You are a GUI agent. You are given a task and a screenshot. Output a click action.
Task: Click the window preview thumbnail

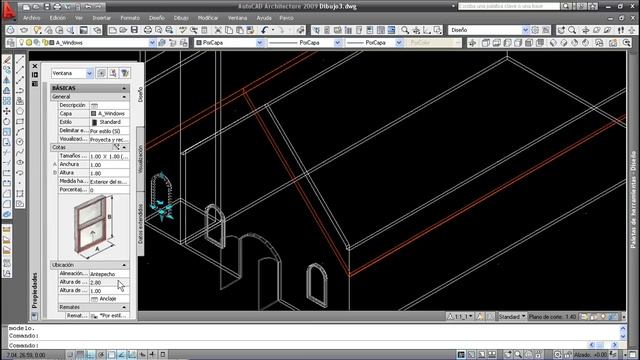(x=94, y=227)
